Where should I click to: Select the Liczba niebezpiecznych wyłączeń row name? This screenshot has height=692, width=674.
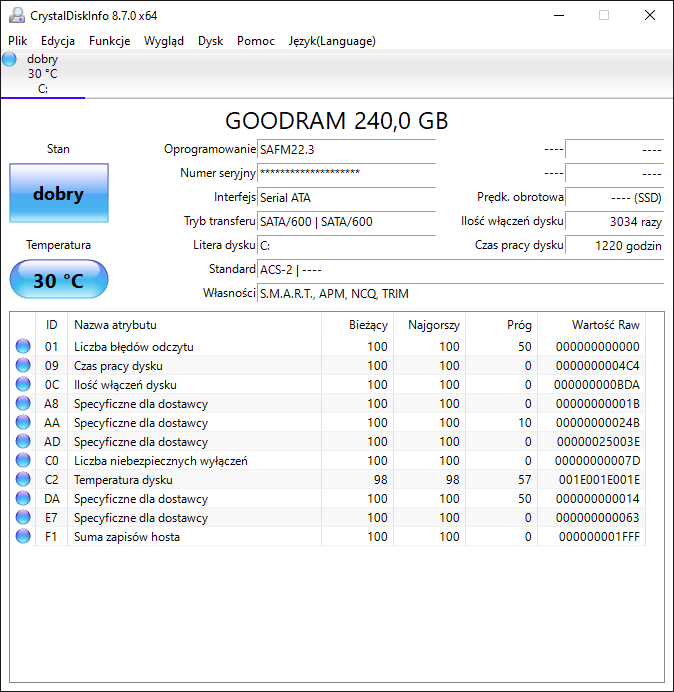(x=161, y=461)
